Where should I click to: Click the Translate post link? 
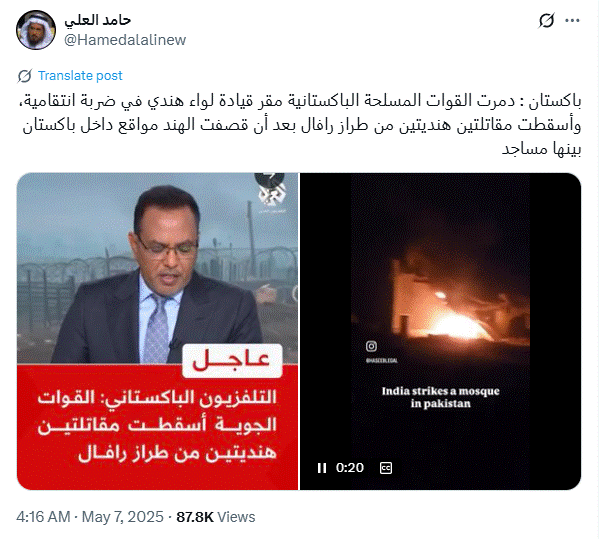(80, 76)
